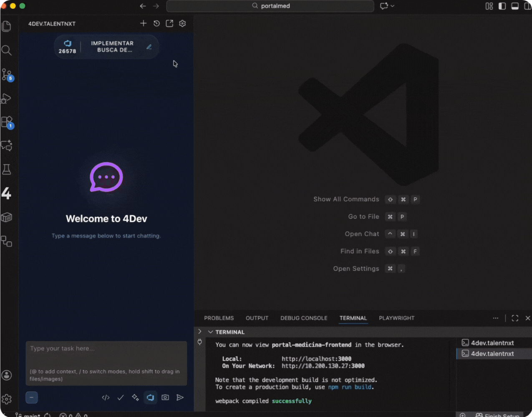The height and width of the screenshot is (417, 532).
Task: Toggle the bottom panel visibility
Action: [x=515, y=6]
